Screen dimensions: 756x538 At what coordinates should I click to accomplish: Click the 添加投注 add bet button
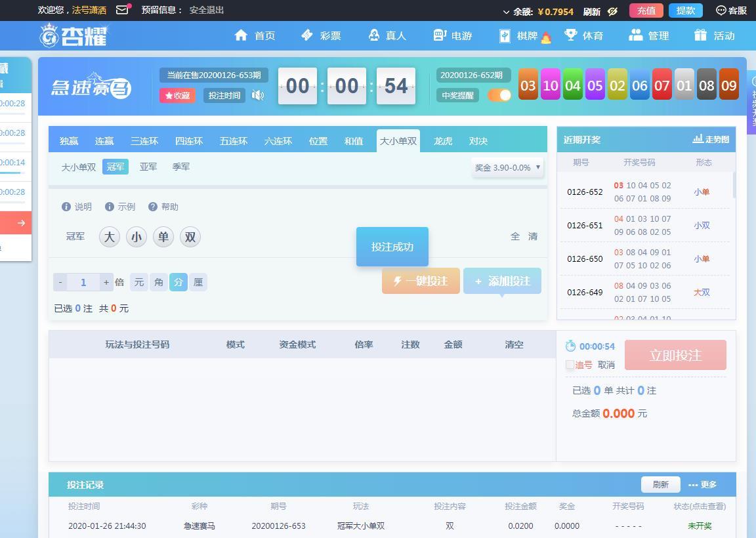coord(503,281)
